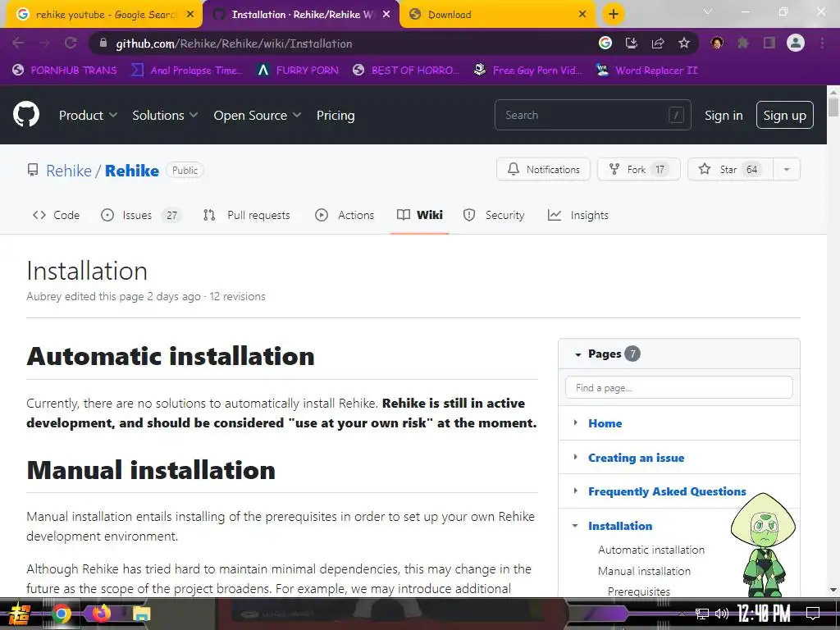Open Firefox from the taskbar
Viewport: 840px width, 630px height.
click(x=101, y=614)
